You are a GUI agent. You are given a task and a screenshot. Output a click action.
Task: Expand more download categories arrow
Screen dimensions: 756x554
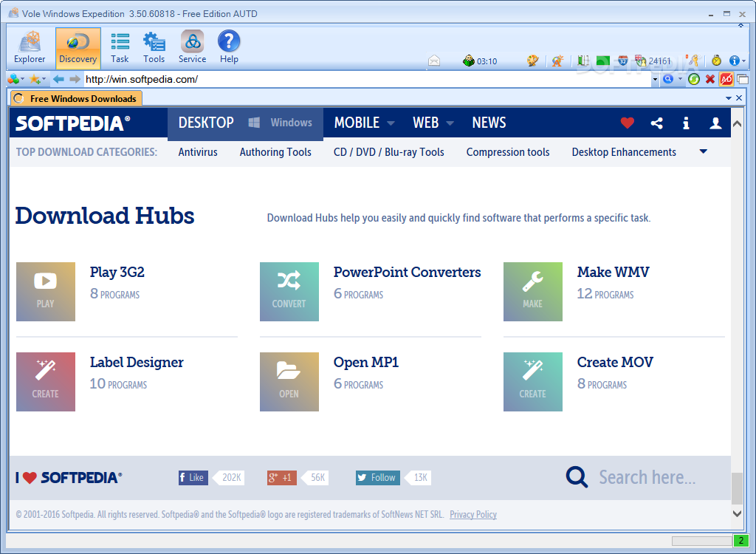pyautogui.click(x=704, y=151)
